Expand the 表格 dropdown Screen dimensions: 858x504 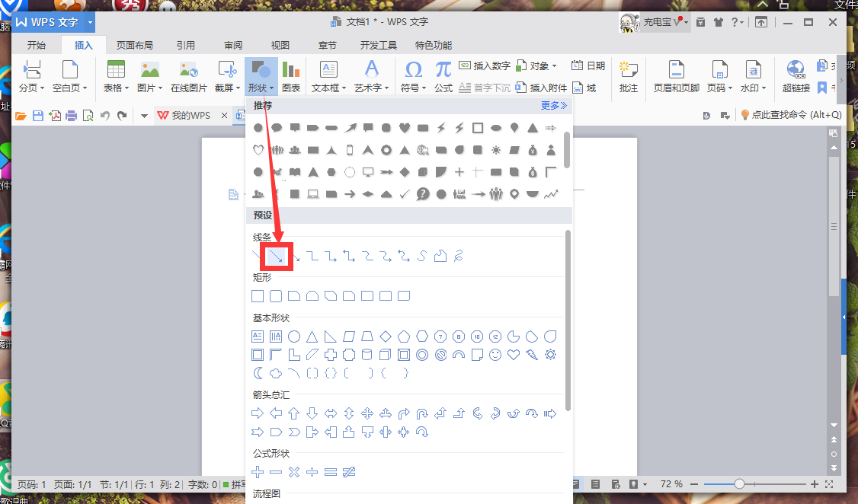(x=117, y=88)
